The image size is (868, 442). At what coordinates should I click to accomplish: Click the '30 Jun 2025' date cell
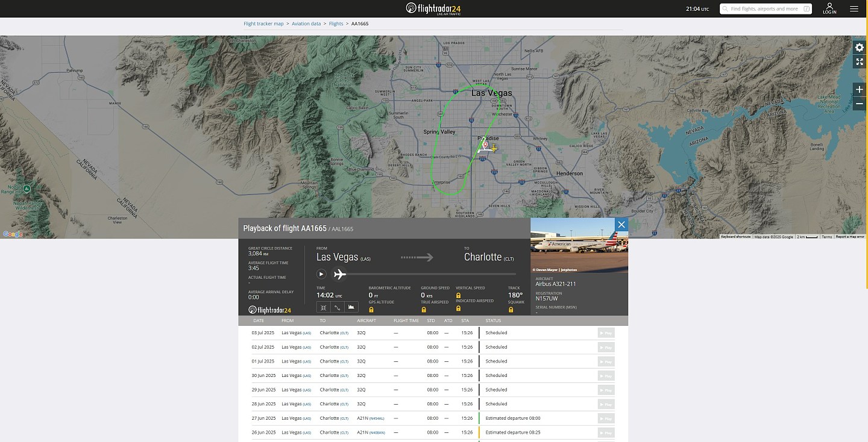264,376
